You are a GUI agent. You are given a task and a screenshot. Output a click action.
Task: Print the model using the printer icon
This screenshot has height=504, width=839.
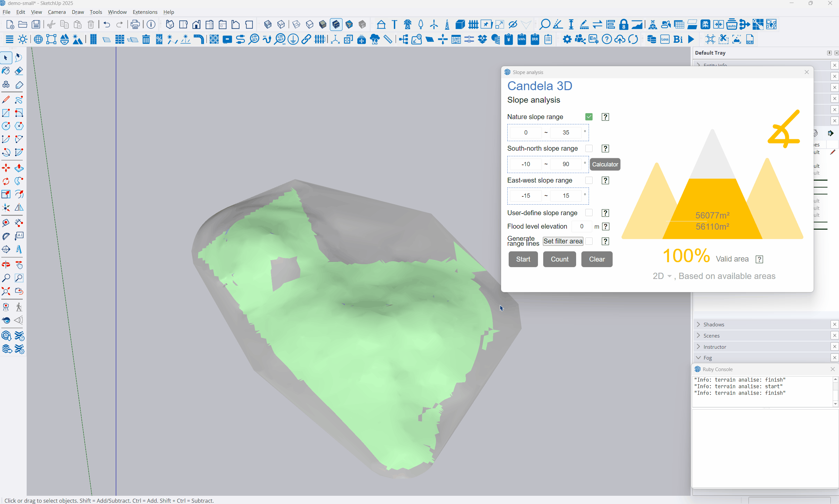[135, 24]
